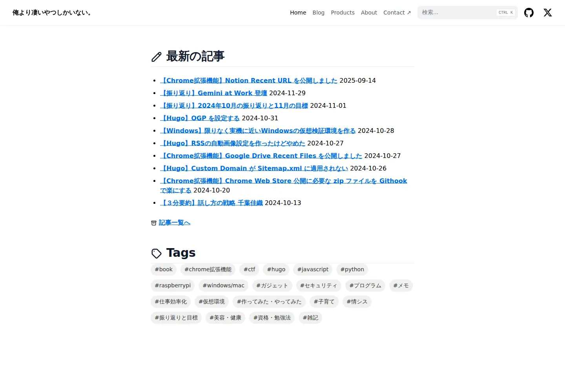Open the Windows仮想検証環境 article

(x=258, y=131)
